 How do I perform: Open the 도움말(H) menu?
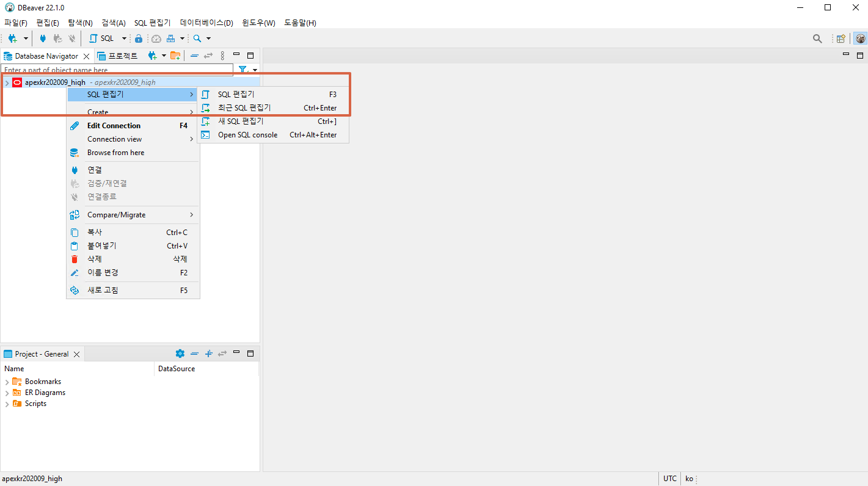pyautogui.click(x=300, y=23)
